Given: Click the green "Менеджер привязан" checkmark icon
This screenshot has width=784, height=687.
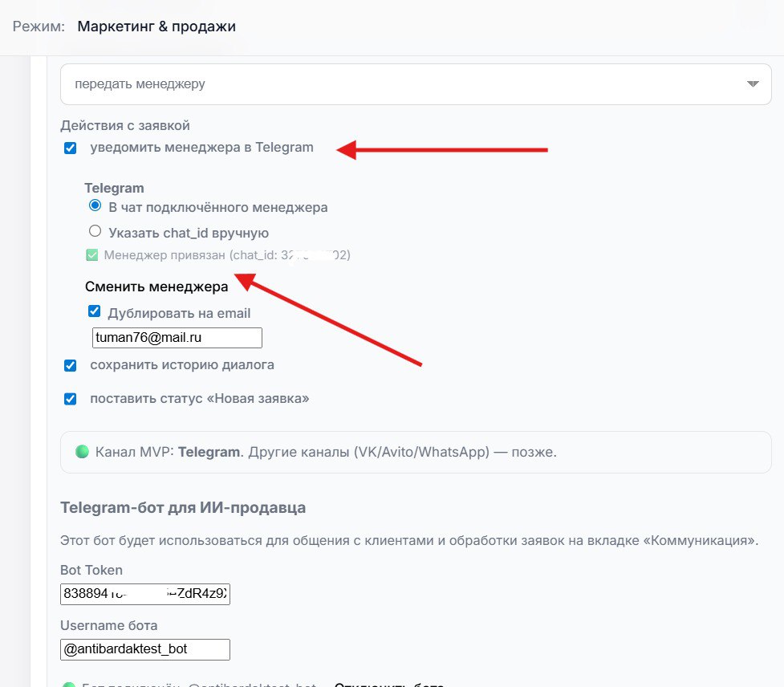Looking at the screenshot, I should [x=91, y=255].
